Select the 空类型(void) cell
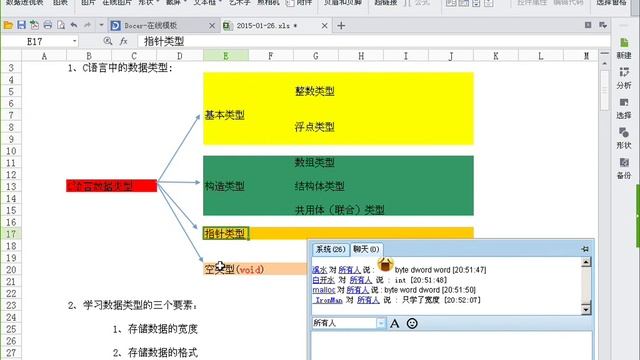Image resolution: width=640 pixels, height=360 pixels. coord(234,269)
